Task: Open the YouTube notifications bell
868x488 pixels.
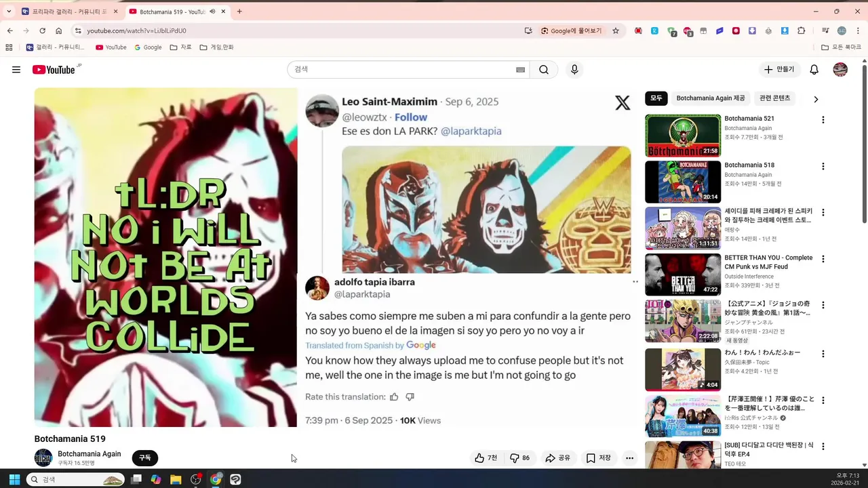Action: pos(814,70)
